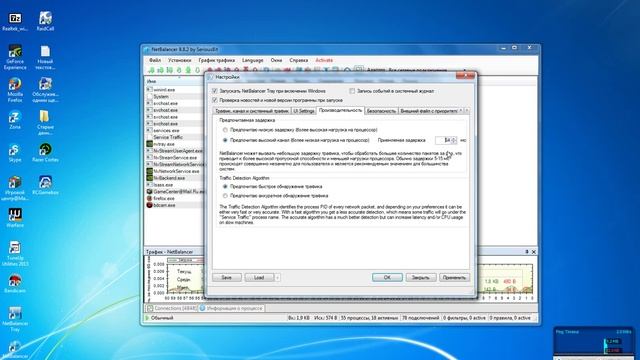Select Предпочитаю аккуратное обнаружение трафика option
The width and height of the screenshot is (640, 360).
click(x=225, y=196)
